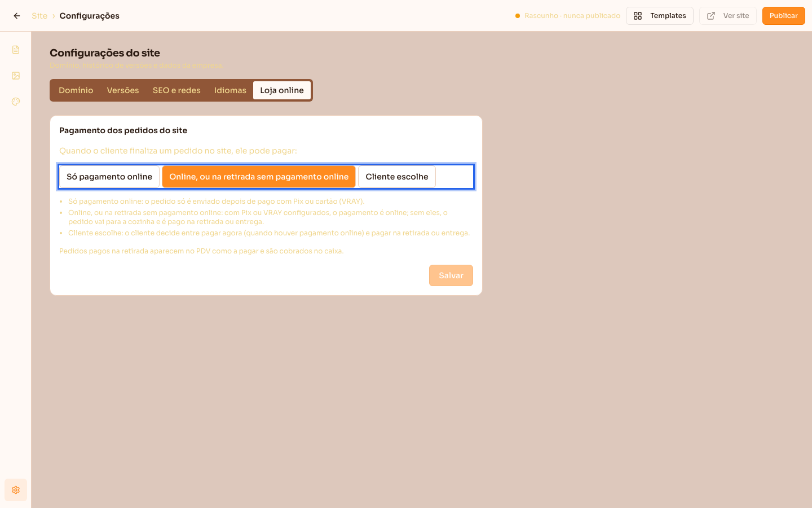Click the 'Configurações do site' heading
The image size is (812, 508).
(105, 53)
